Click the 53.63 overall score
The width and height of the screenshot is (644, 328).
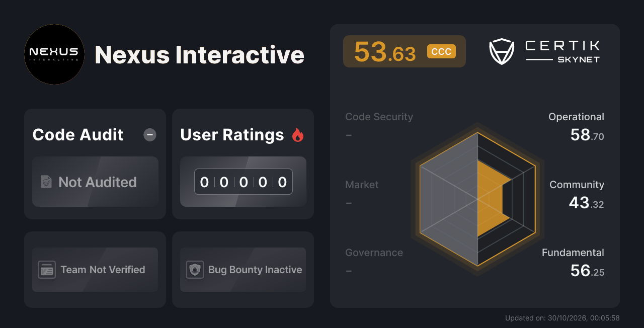point(385,52)
